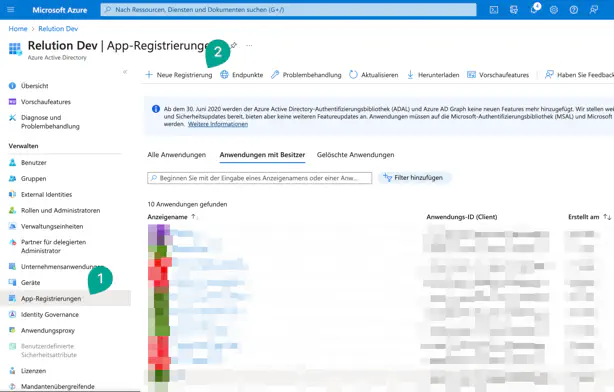Screen dimensions: 614x392
Task: Click Filter hinzufügen button
Action: 414,178
